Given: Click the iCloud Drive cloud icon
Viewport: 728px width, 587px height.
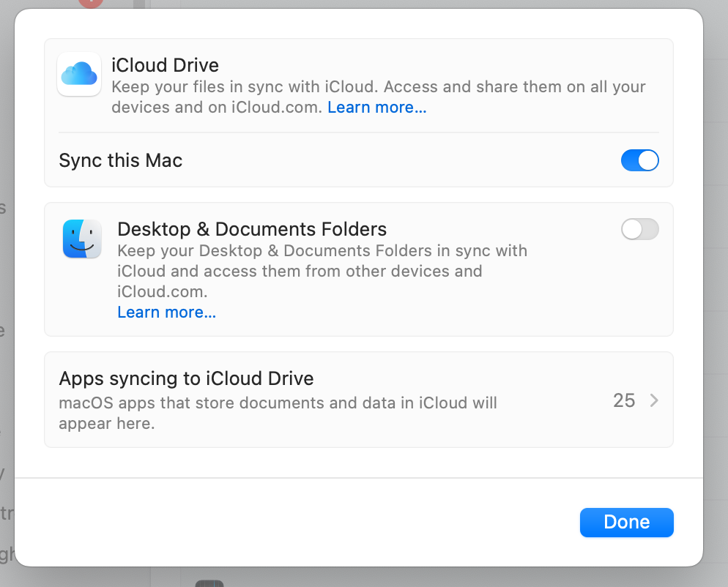Looking at the screenshot, I should point(79,74).
